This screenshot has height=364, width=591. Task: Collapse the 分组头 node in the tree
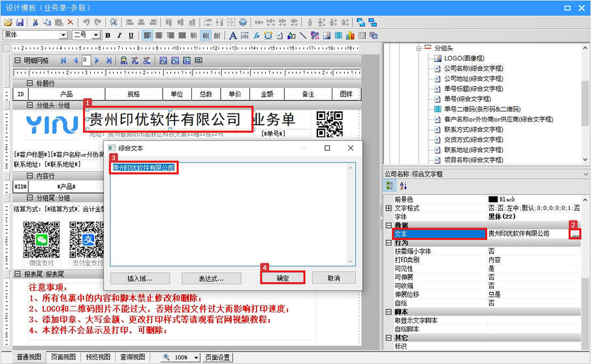tap(419, 48)
